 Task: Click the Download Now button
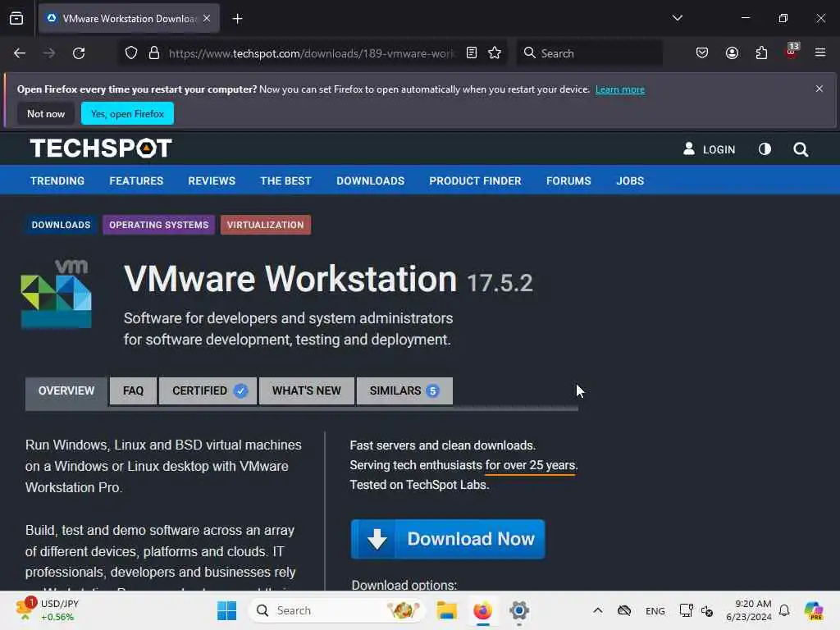click(448, 539)
